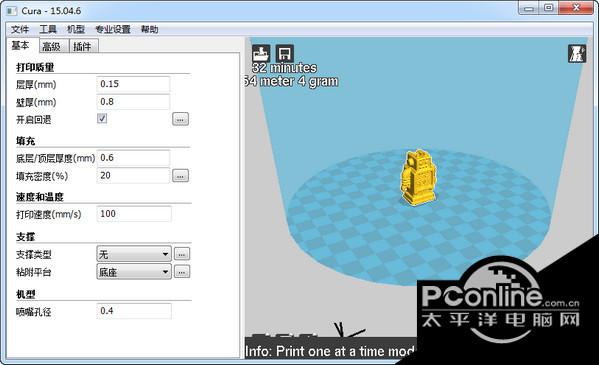Click the 底层/顶层厚度(mm) input field
599x365 pixels.
point(133,158)
